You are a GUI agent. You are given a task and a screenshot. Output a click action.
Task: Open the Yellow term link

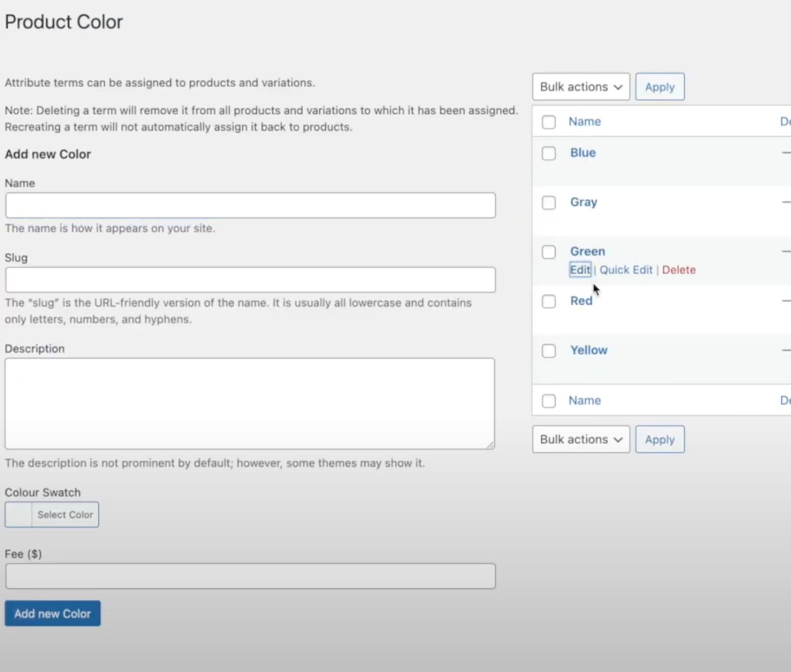pos(588,350)
